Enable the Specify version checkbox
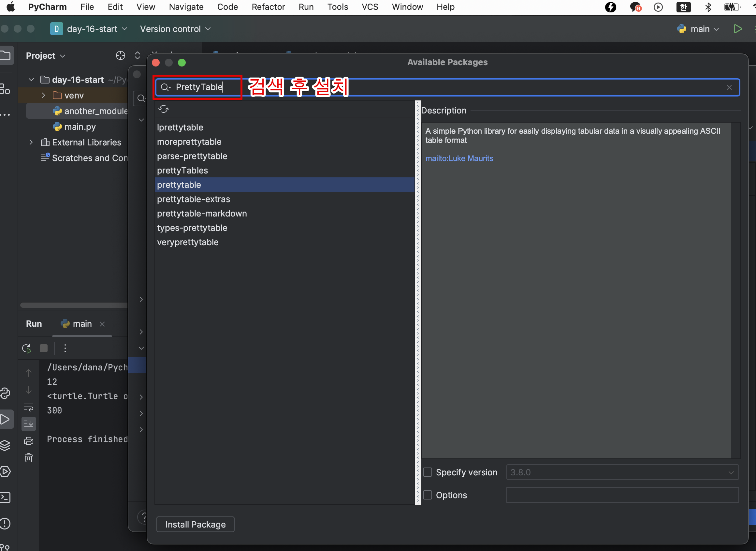 [427, 472]
